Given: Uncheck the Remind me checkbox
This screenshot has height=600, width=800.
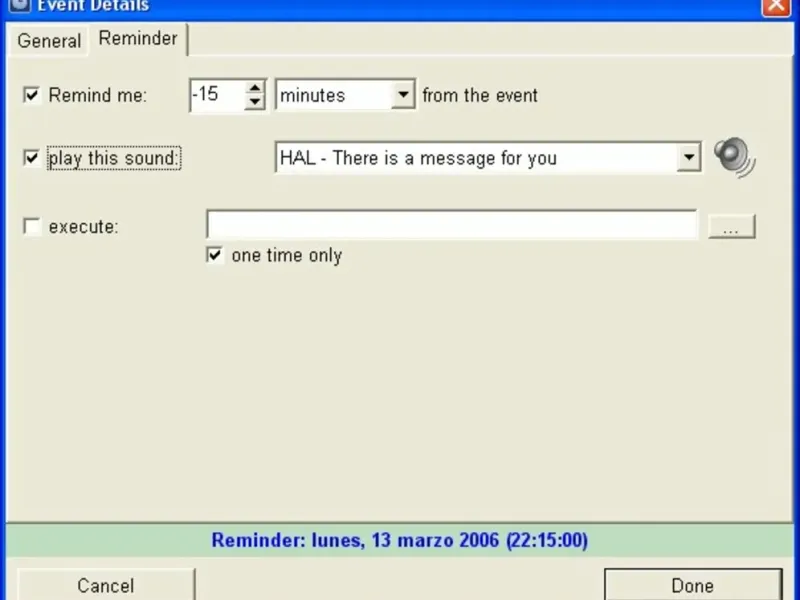Looking at the screenshot, I should coord(32,95).
